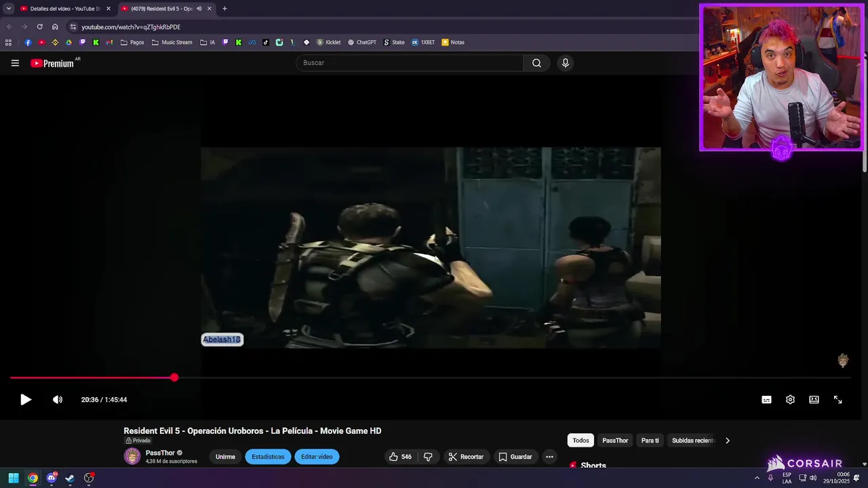Viewport: 868px width, 488px height.
Task: Go to browser home page
Action: click(x=55, y=26)
